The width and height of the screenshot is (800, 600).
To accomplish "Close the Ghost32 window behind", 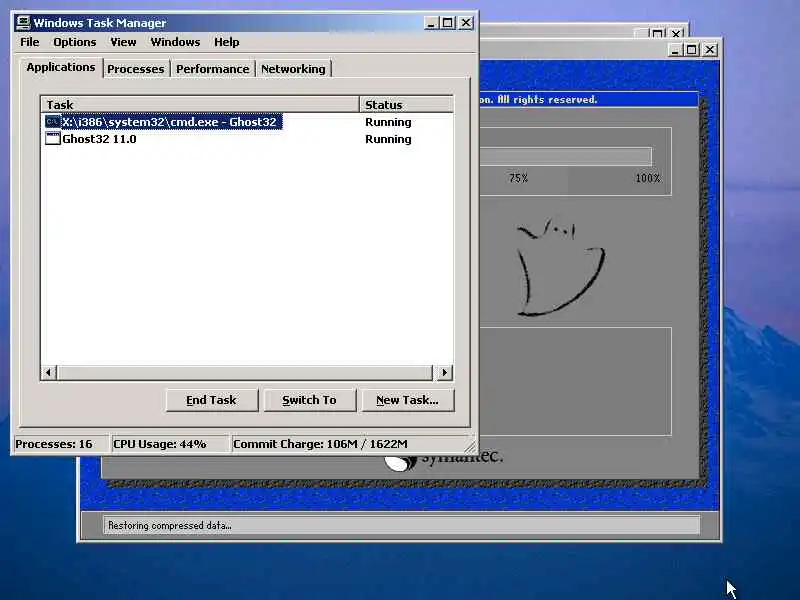I will (710, 49).
